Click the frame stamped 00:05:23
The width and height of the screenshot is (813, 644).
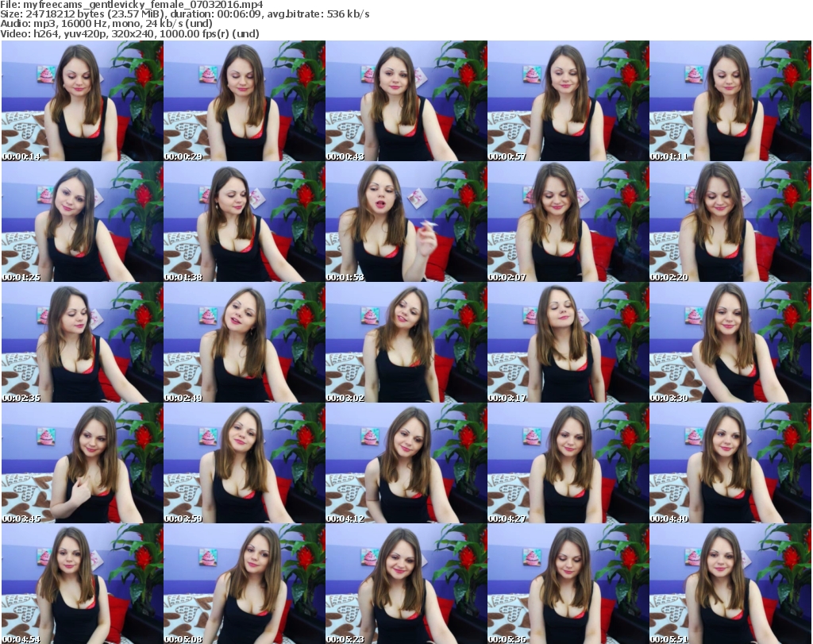point(406,584)
